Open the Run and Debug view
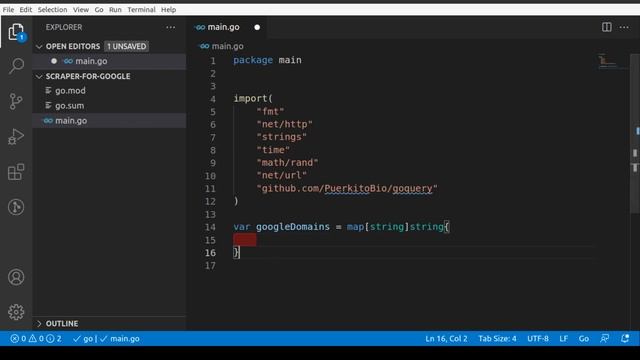Screen dimensions: 640x360 16,137
